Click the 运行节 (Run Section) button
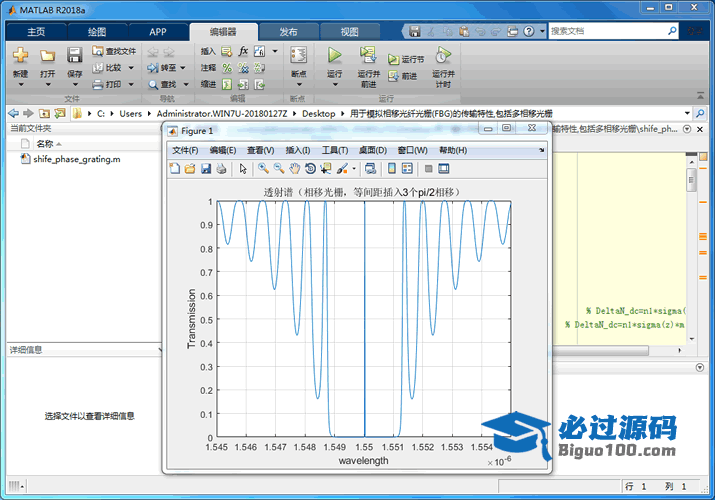 pyautogui.click(x=406, y=59)
